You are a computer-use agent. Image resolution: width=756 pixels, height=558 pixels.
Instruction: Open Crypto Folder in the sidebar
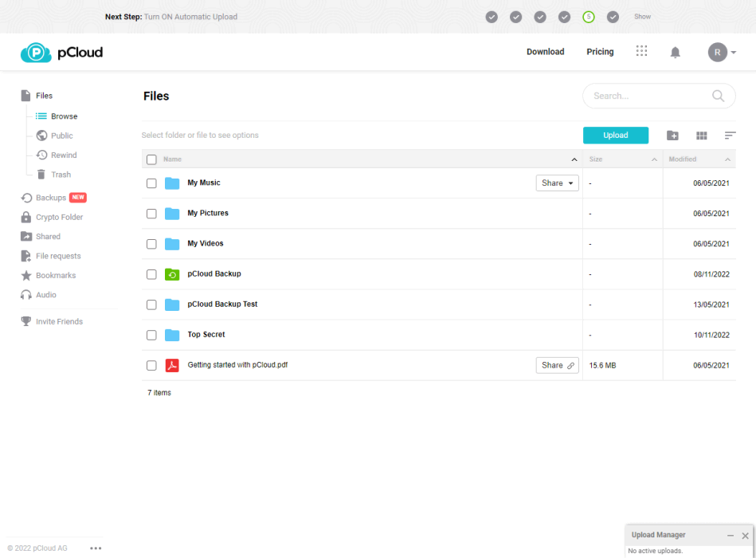click(x=59, y=218)
